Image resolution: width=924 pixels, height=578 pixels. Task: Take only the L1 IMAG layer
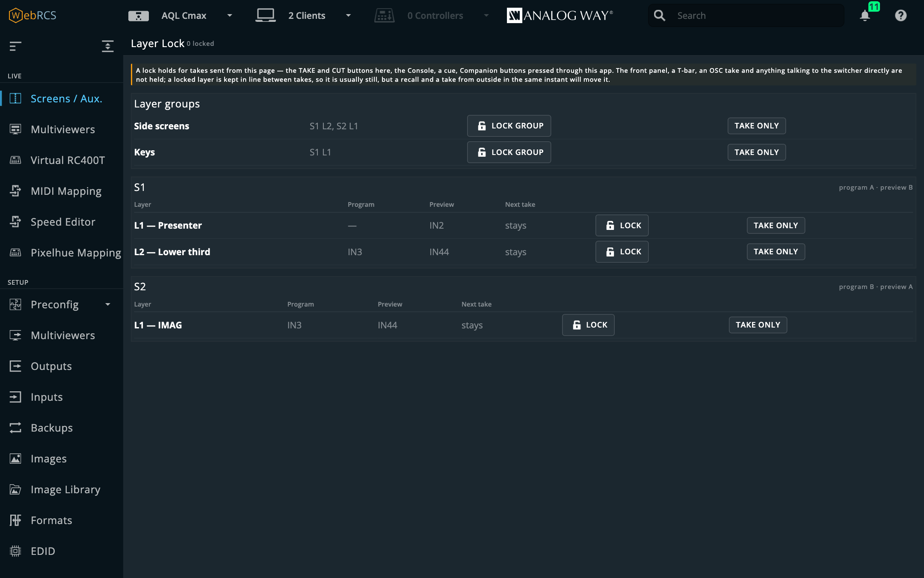click(x=758, y=325)
